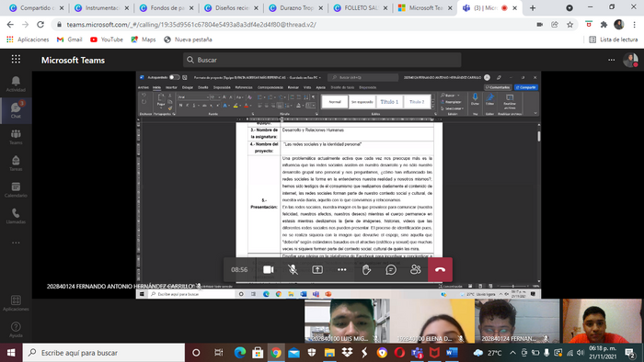Viewport: 644px width, 362px height.
Task: Select ELENA D participant video thumbnail
Action: pos(432,321)
